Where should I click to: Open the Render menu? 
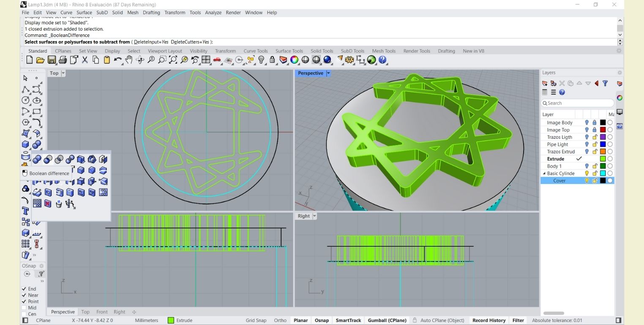click(233, 13)
